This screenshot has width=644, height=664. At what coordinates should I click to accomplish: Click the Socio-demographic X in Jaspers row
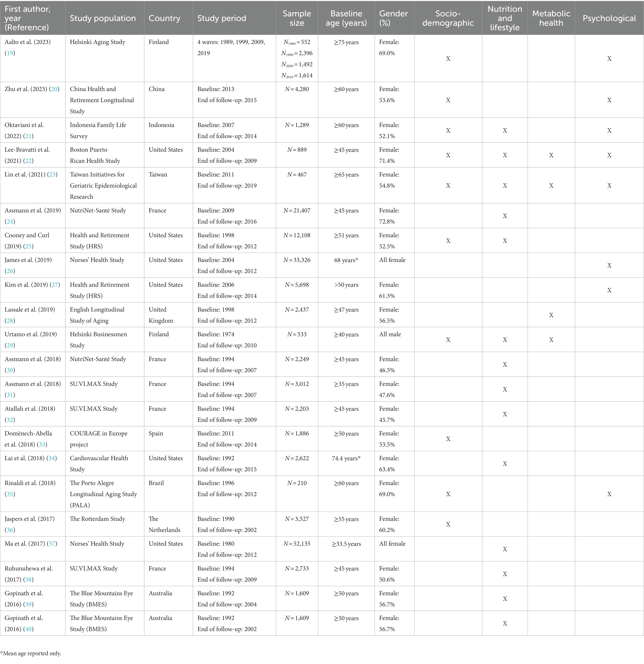(448, 524)
